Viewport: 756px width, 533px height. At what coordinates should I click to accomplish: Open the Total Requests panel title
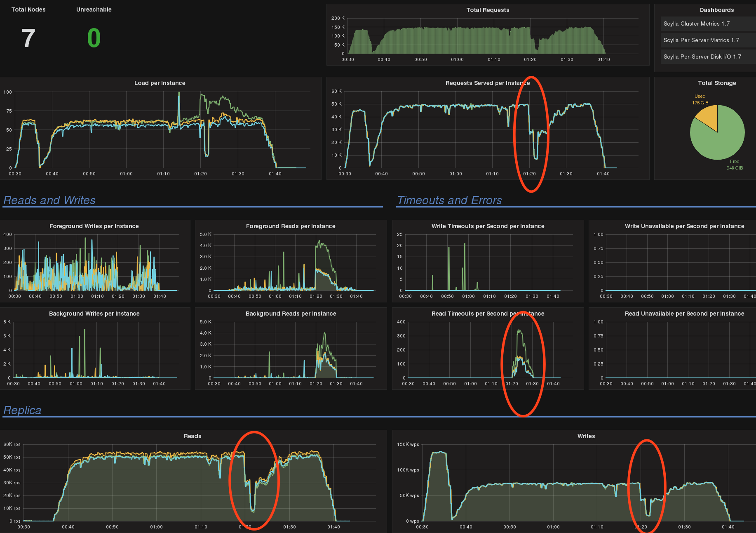(488, 10)
